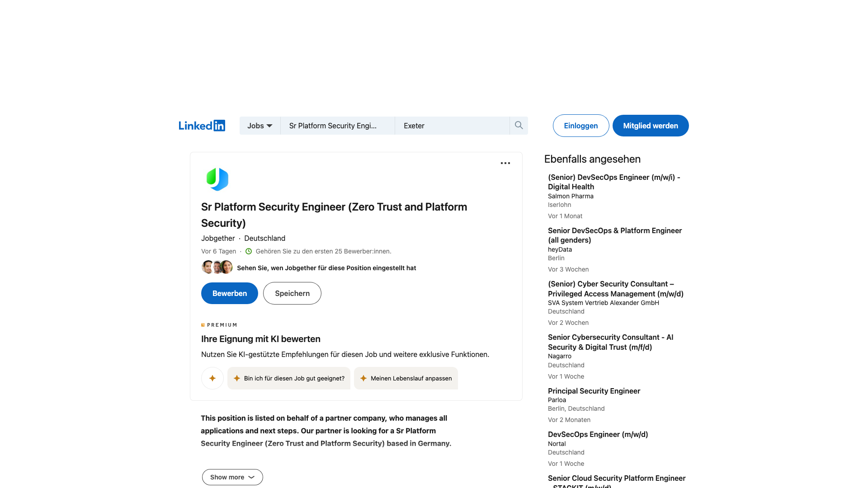
Task: Open Senior Cybersecurity Consultant AI Security job
Action: point(610,342)
